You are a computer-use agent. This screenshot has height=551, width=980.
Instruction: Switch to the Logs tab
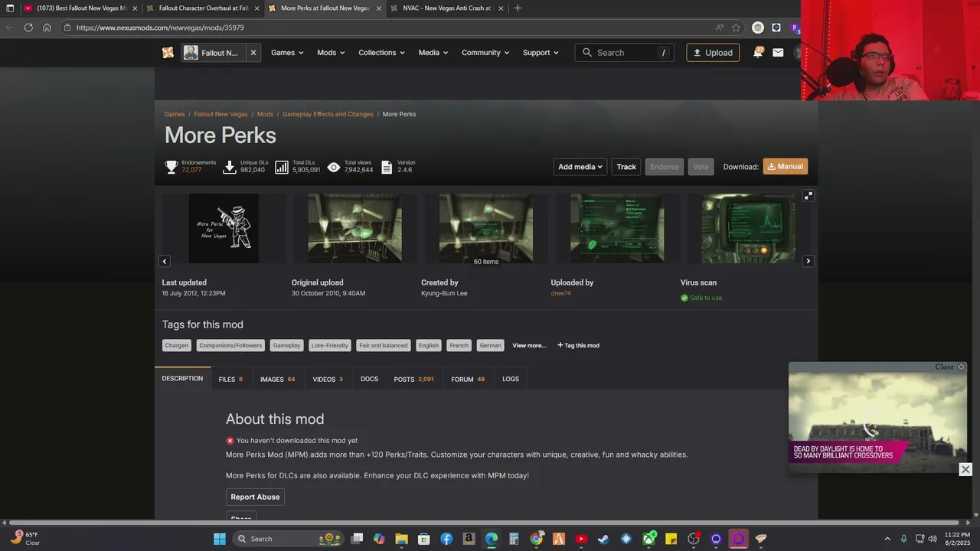pyautogui.click(x=511, y=379)
